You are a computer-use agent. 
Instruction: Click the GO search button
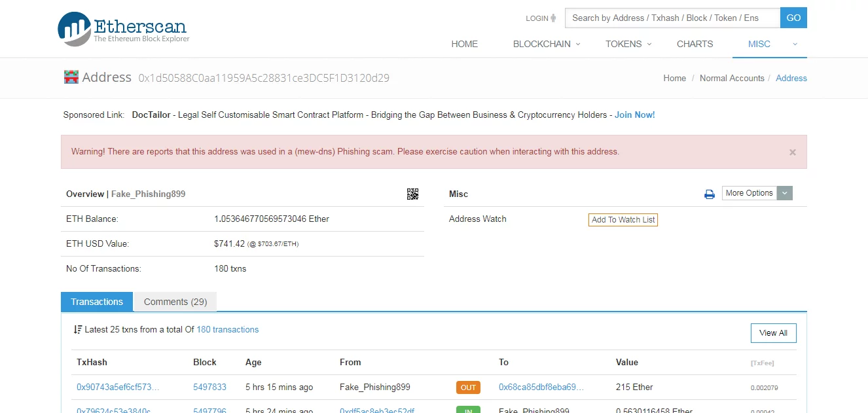(x=793, y=18)
